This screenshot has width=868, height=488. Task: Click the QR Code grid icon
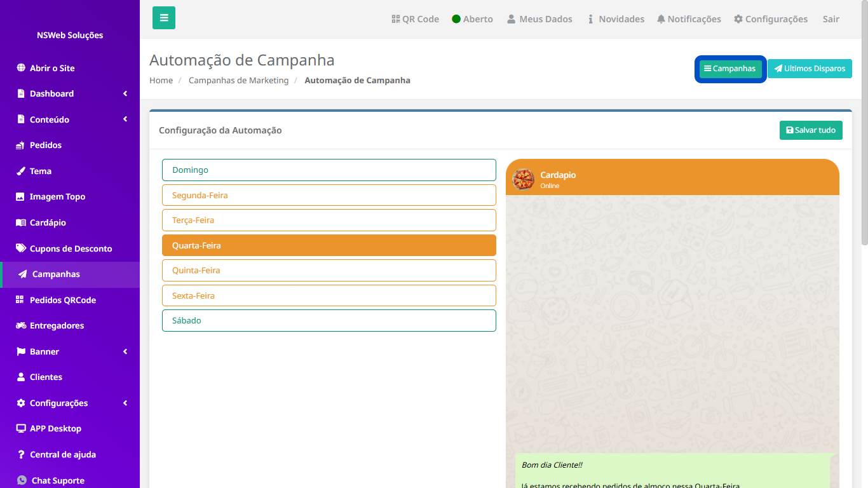point(395,19)
